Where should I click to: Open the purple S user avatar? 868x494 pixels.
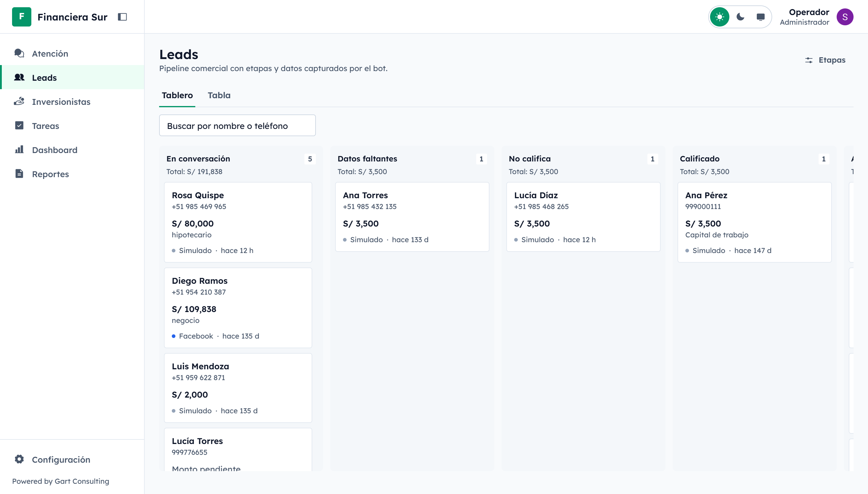[x=845, y=17]
